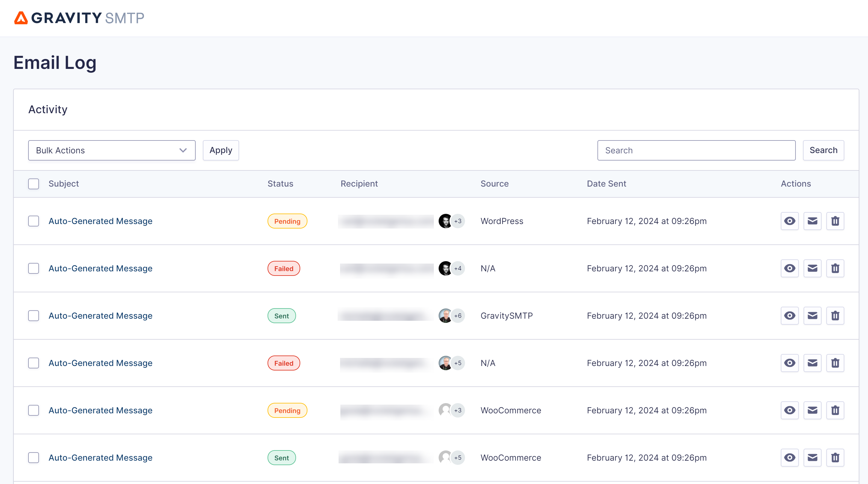Image resolution: width=868 pixels, height=484 pixels.
Task: Open the Bulk Actions dropdown
Action: tap(111, 150)
